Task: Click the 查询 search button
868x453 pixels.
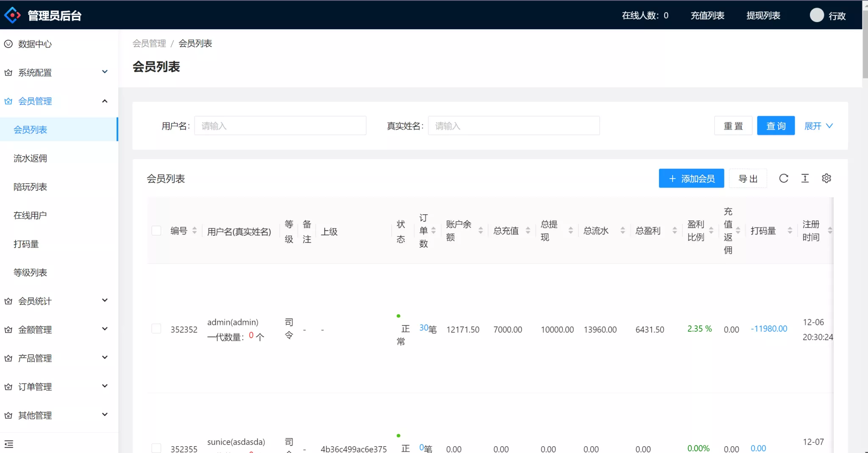Action: pos(776,126)
